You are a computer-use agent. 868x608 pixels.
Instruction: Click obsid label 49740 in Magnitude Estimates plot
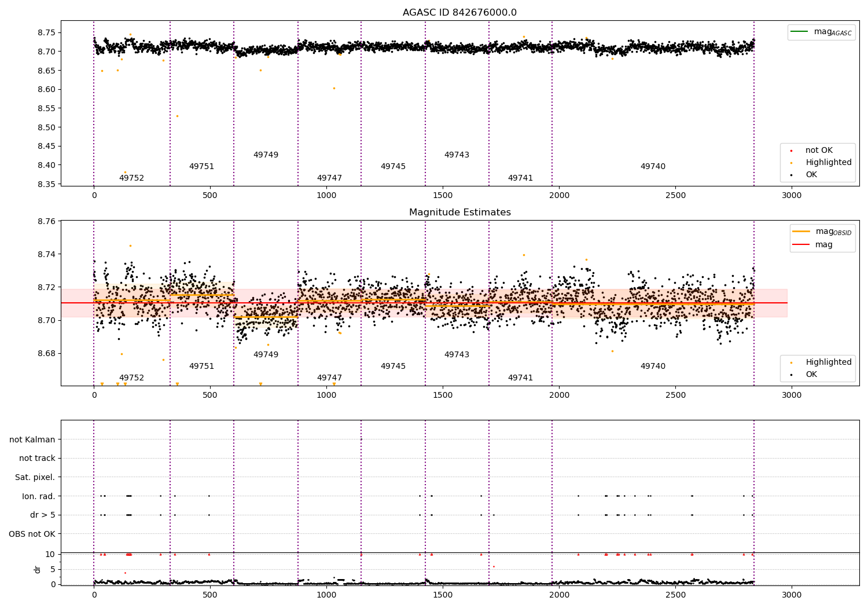click(x=653, y=367)
